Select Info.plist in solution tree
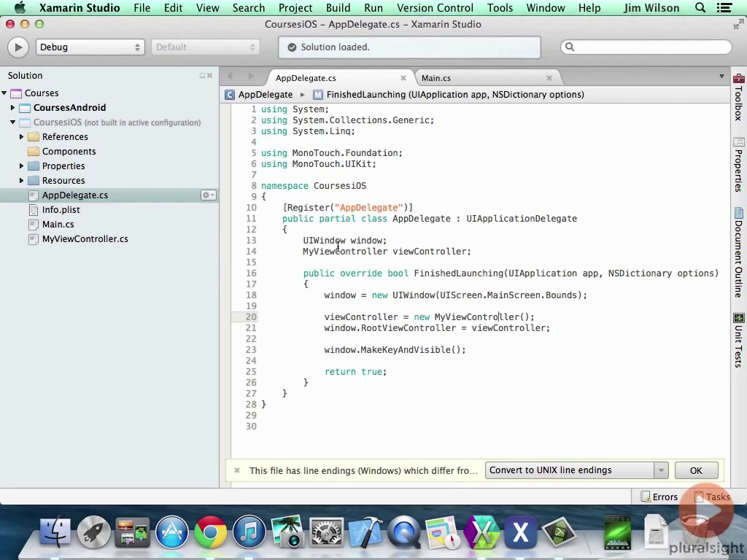The width and height of the screenshot is (747, 560). (x=61, y=209)
